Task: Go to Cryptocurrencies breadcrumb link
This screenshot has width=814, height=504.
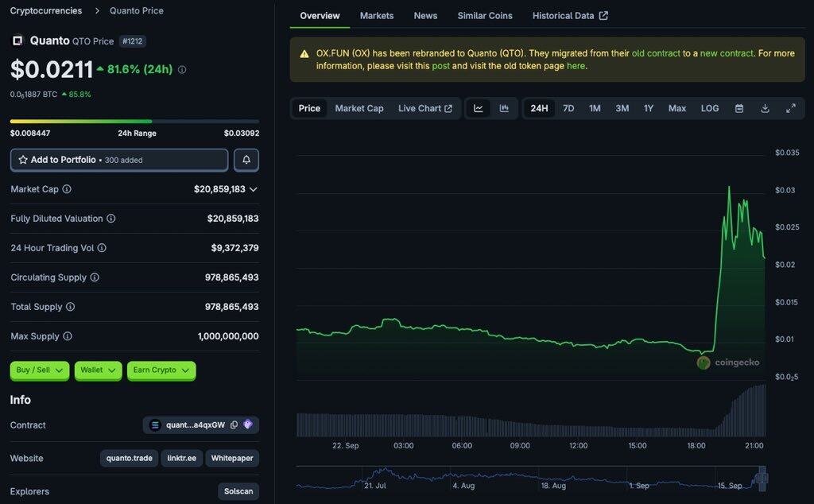Action: click(x=46, y=10)
